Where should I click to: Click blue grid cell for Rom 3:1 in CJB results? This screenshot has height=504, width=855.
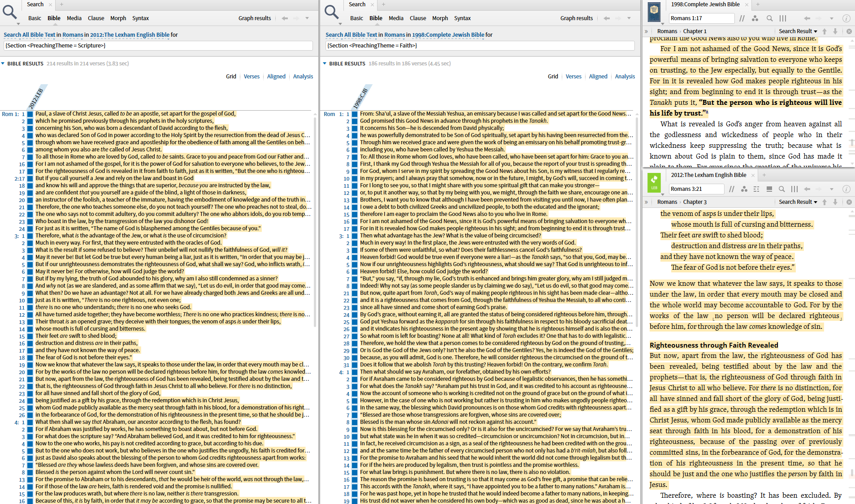355,236
